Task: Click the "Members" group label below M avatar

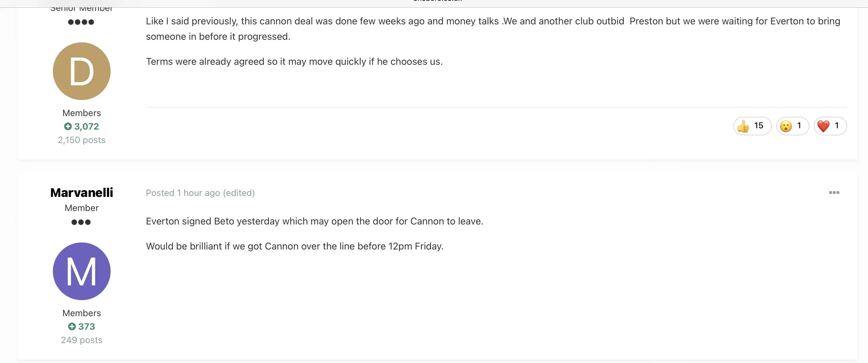Action: click(81, 313)
